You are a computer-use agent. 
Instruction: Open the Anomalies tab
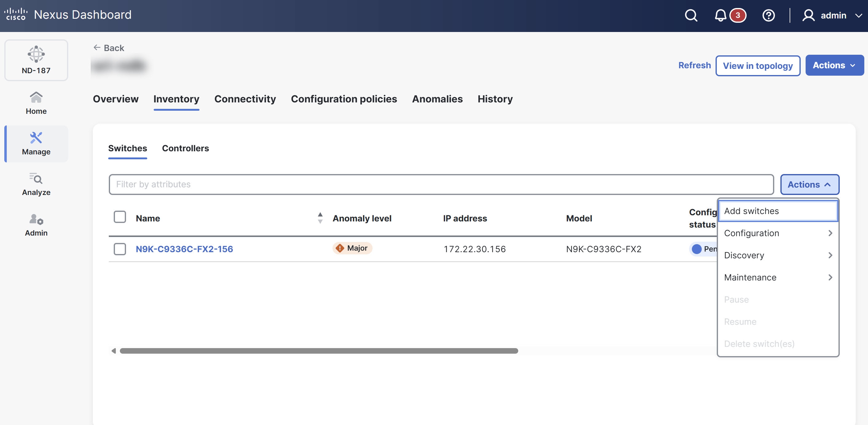[437, 99]
